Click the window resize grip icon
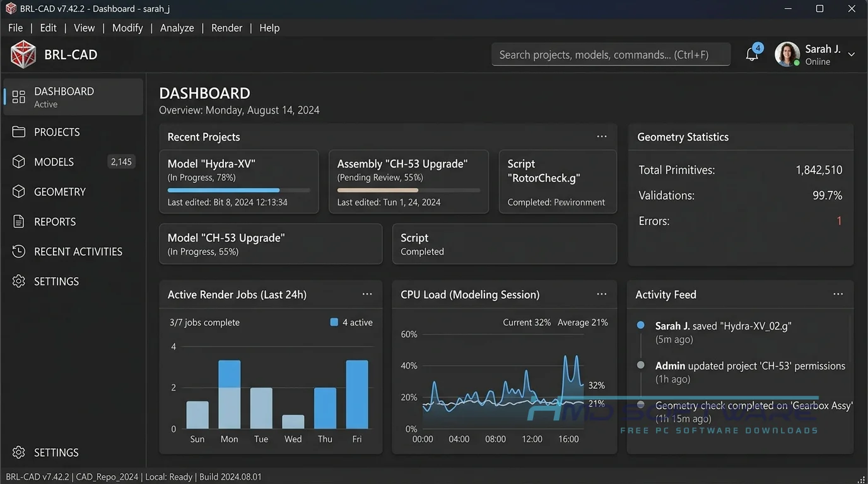The height and width of the screenshot is (484, 868). 862,479
